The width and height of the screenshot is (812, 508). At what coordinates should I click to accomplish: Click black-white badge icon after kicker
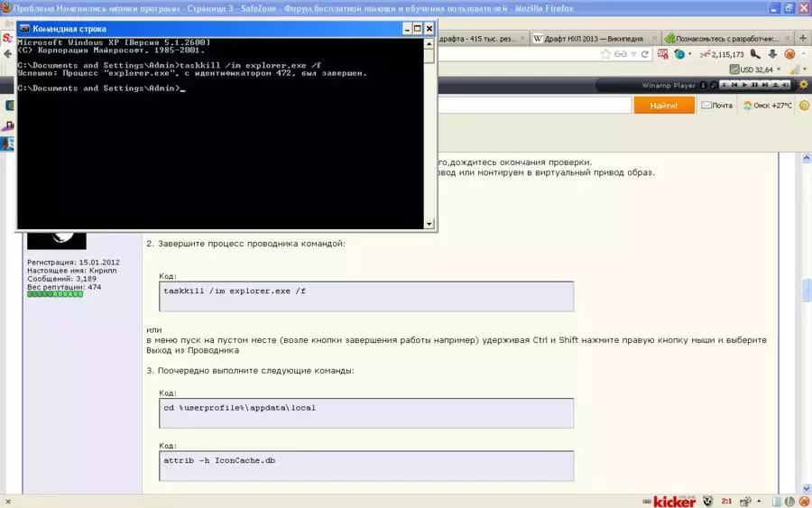coord(708,501)
